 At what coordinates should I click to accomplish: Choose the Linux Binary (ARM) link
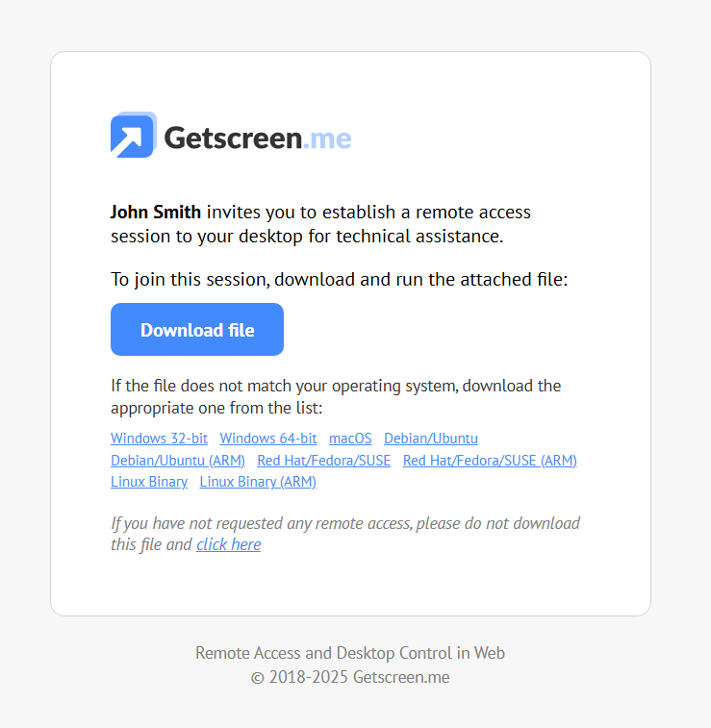click(x=258, y=482)
